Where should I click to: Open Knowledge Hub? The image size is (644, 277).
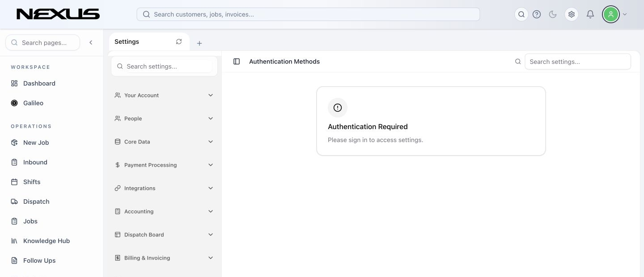pyautogui.click(x=47, y=241)
